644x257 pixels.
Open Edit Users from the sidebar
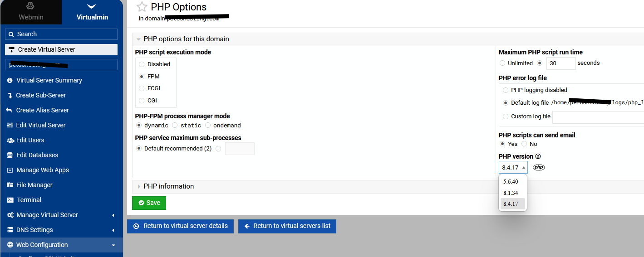pos(30,140)
